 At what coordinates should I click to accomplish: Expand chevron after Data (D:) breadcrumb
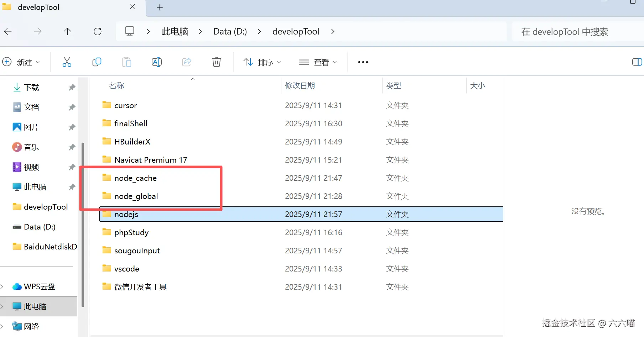pyautogui.click(x=259, y=31)
